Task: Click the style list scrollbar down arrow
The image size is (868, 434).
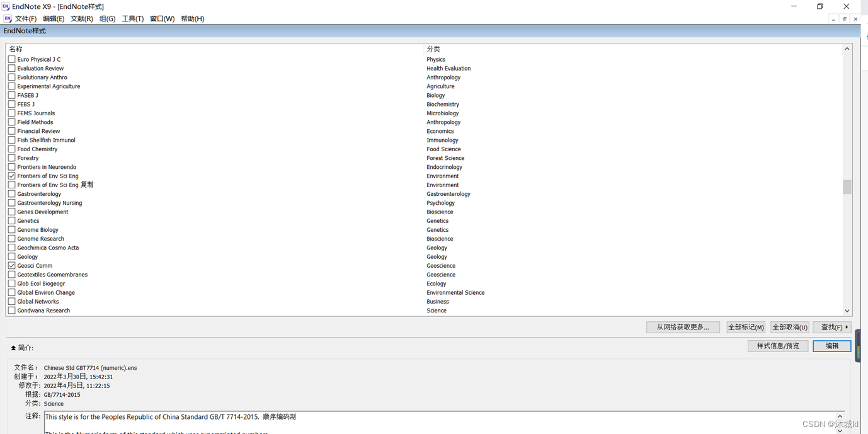Action: point(847,311)
